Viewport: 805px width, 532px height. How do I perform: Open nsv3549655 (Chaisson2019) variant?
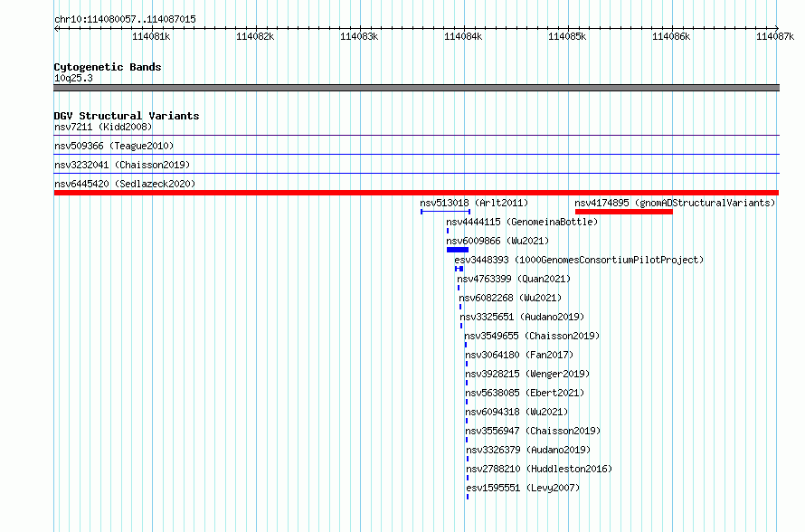[x=533, y=336]
